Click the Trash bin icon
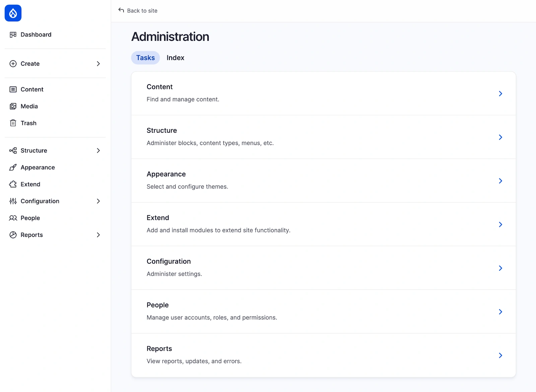Image resolution: width=536 pixels, height=392 pixels. [x=13, y=123]
